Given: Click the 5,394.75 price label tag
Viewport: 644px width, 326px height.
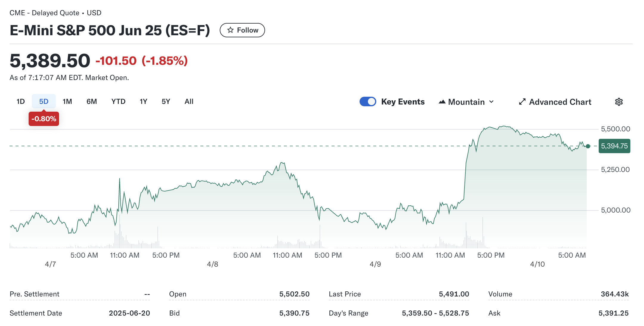Looking at the screenshot, I should [x=614, y=146].
